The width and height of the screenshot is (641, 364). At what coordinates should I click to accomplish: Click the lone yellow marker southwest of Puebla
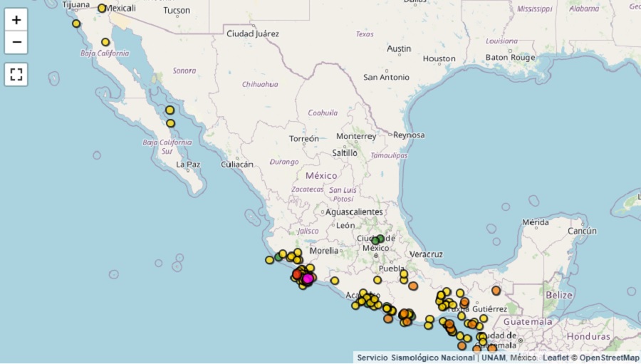pos(377,280)
